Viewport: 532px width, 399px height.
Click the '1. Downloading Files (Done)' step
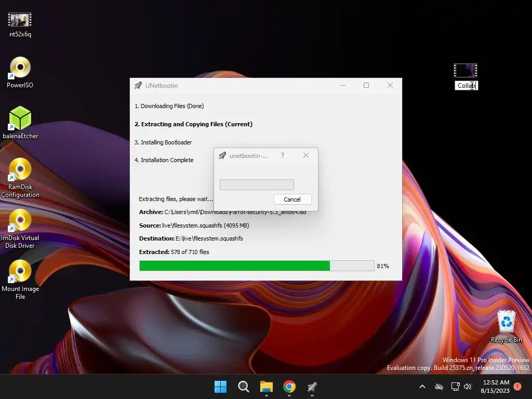[169, 106]
